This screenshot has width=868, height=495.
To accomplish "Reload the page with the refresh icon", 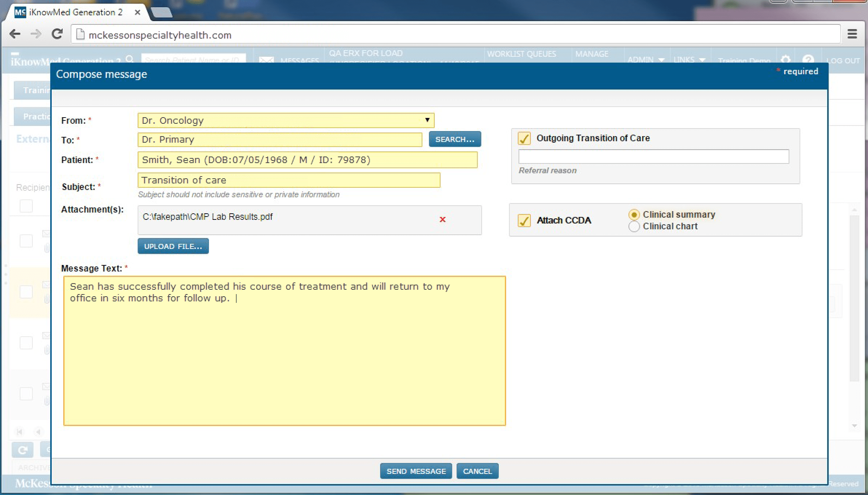I will tap(57, 34).
